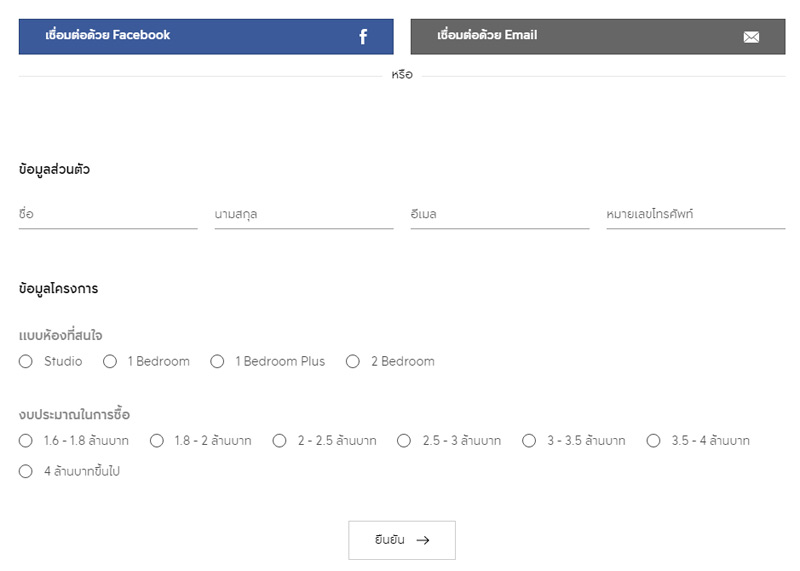800x571 pixels.
Task: Select budget 2 - 2.5 ล้านบาท
Action: [x=280, y=441]
